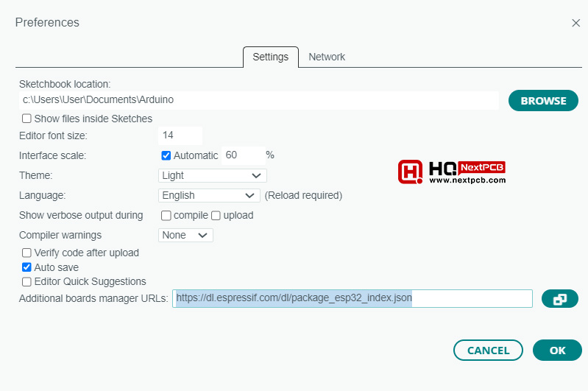Open the Theme dropdown set to Light

[212, 175]
